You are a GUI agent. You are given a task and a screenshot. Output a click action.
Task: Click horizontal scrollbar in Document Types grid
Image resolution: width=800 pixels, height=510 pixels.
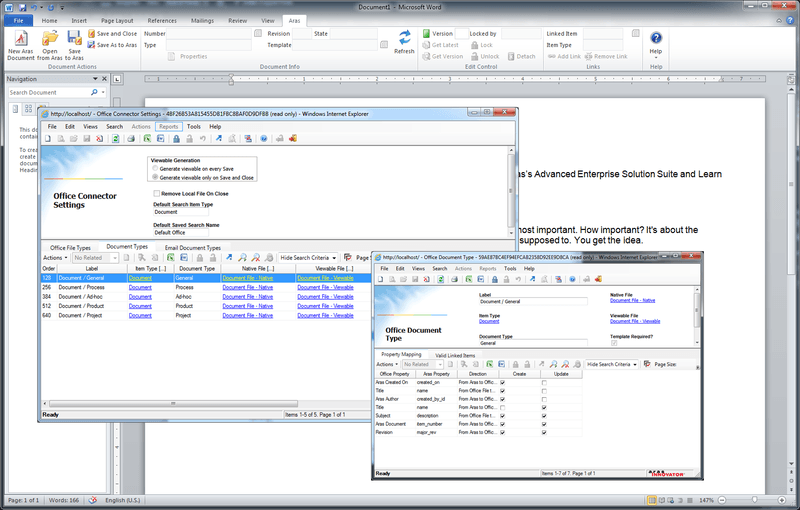click(173, 403)
